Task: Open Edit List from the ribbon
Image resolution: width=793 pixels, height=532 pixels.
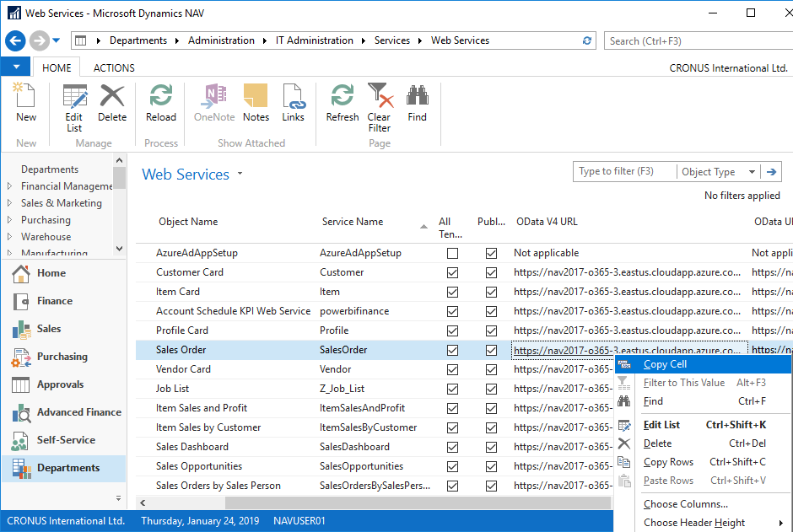Action: [74, 108]
